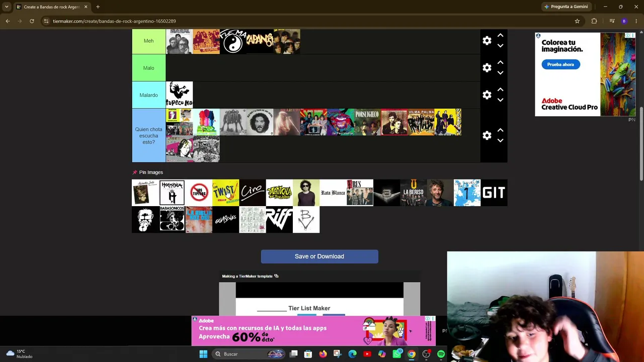Image resolution: width=644 pixels, height=362 pixels.
Task: Open Copilot from the taskbar
Action: [x=382, y=354]
